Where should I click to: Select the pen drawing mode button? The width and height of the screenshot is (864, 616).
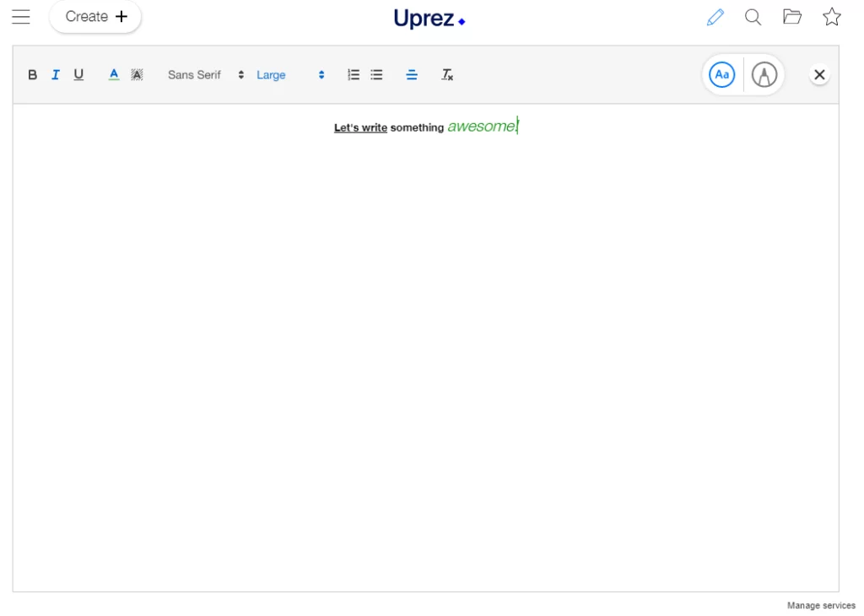click(x=764, y=74)
